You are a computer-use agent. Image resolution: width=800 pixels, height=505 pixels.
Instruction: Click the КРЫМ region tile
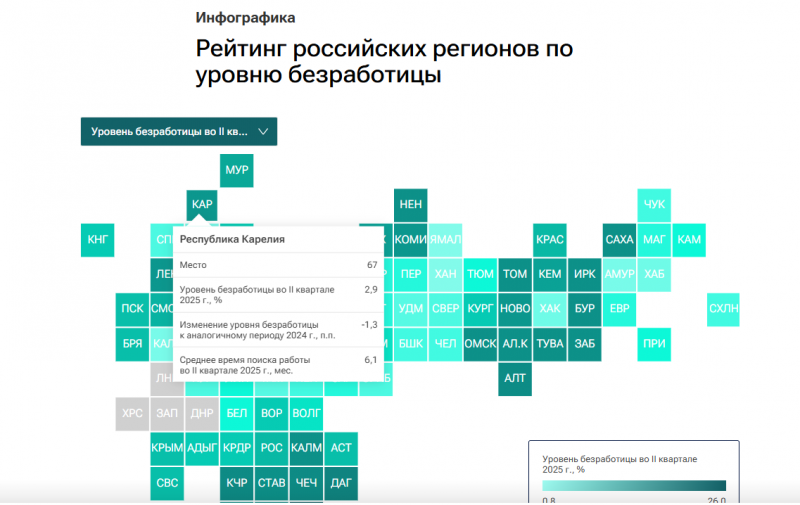point(166,448)
